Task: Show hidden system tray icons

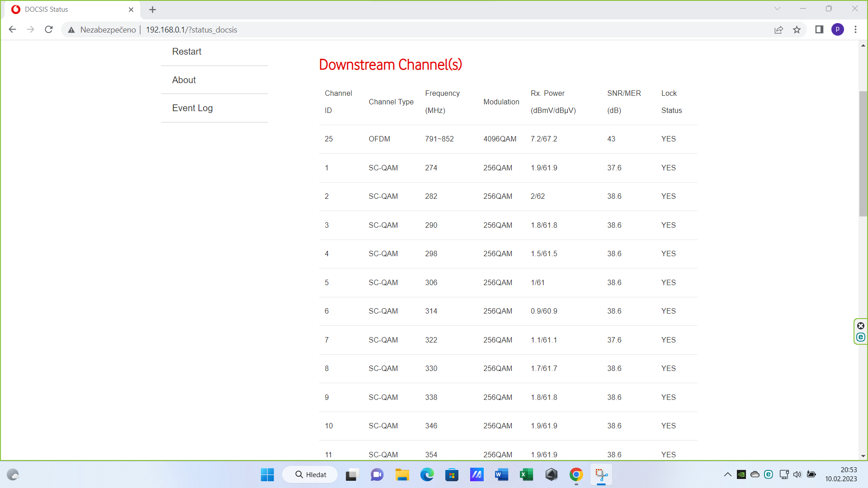Action: coord(727,474)
